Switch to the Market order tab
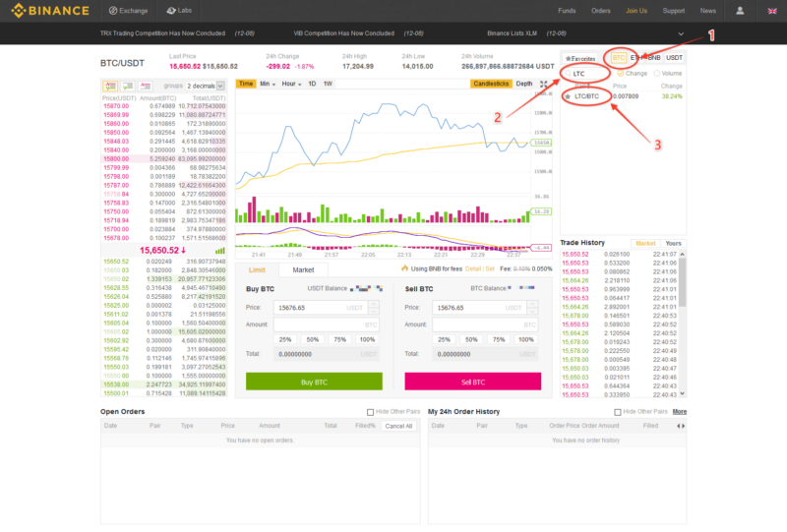 click(x=303, y=270)
